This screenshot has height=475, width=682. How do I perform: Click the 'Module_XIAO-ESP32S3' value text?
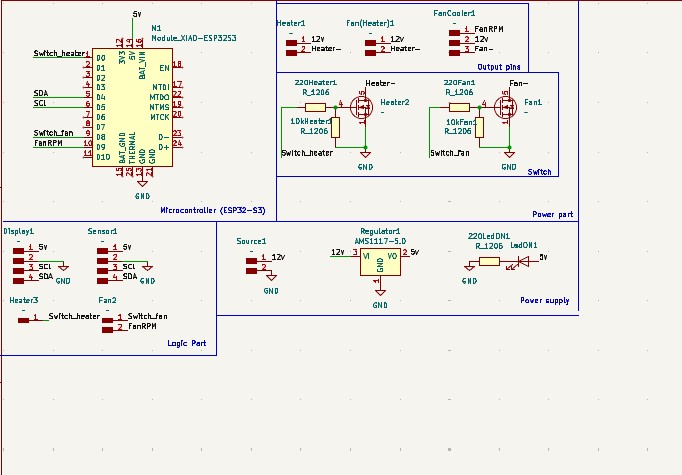click(194, 38)
